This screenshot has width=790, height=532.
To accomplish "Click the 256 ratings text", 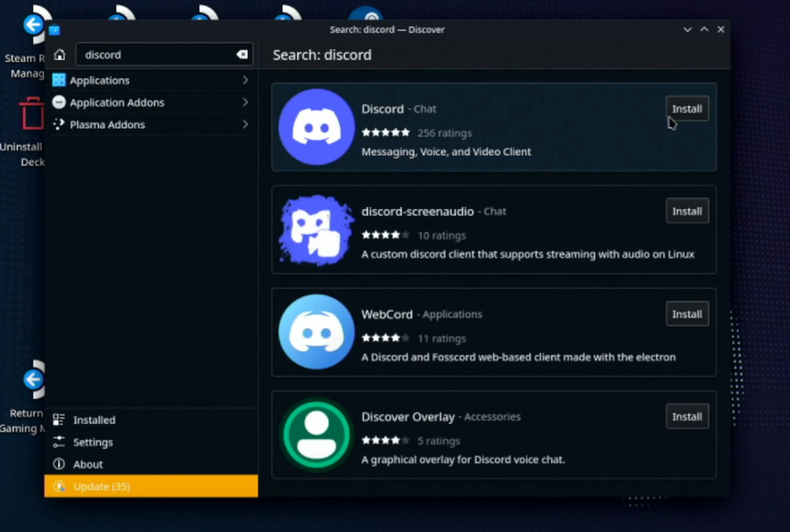I will [x=444, y=133].
